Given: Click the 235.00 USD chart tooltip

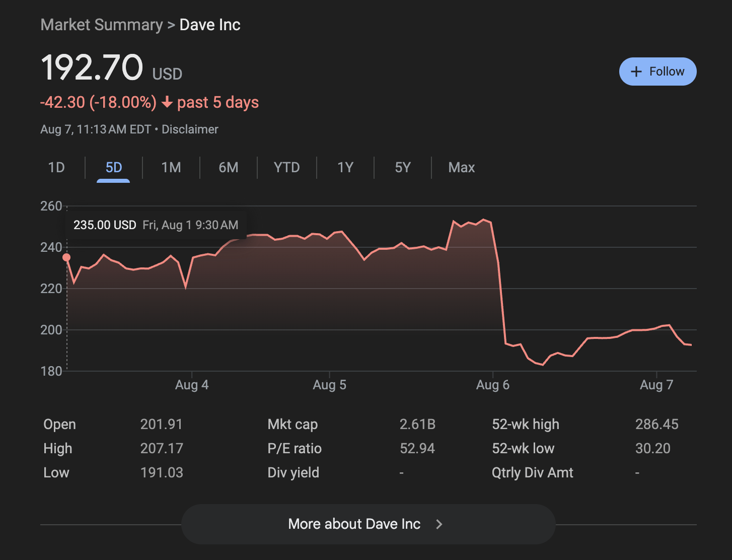Looking at the screenshot, I should (x=156, y=225).
